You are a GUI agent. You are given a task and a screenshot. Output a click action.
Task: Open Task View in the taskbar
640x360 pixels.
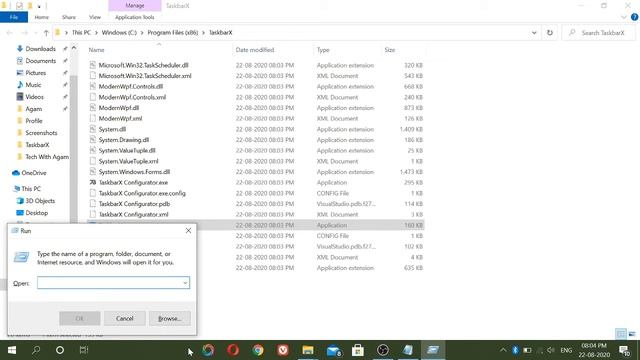[x=84, y=350]
